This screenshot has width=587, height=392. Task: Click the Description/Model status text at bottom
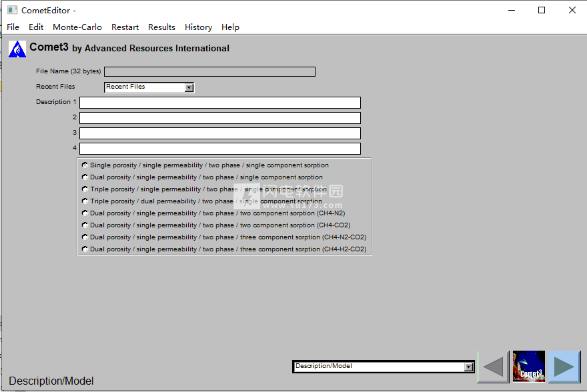(51, 381)
